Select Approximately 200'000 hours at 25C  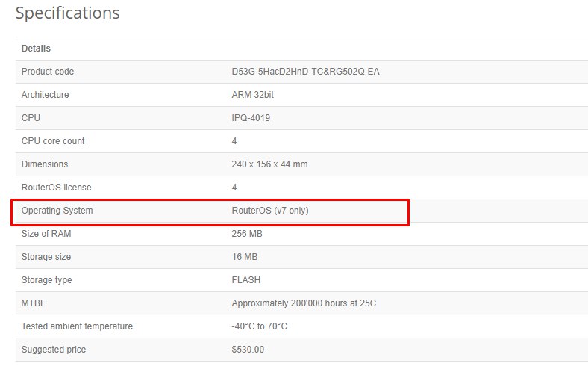(x=304, y=303)
